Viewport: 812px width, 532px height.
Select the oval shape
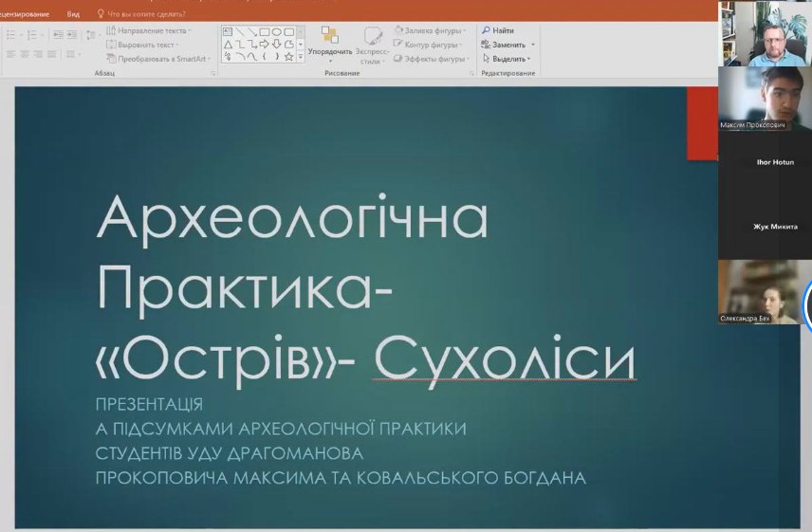(x=277, y=32)
